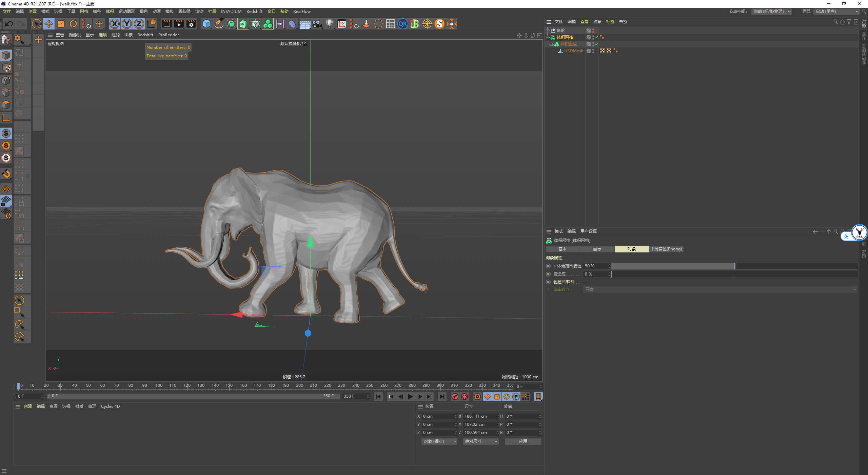
Task: Open the 对象 (相对) coordinate dropdown
Action: coord(439,441)
